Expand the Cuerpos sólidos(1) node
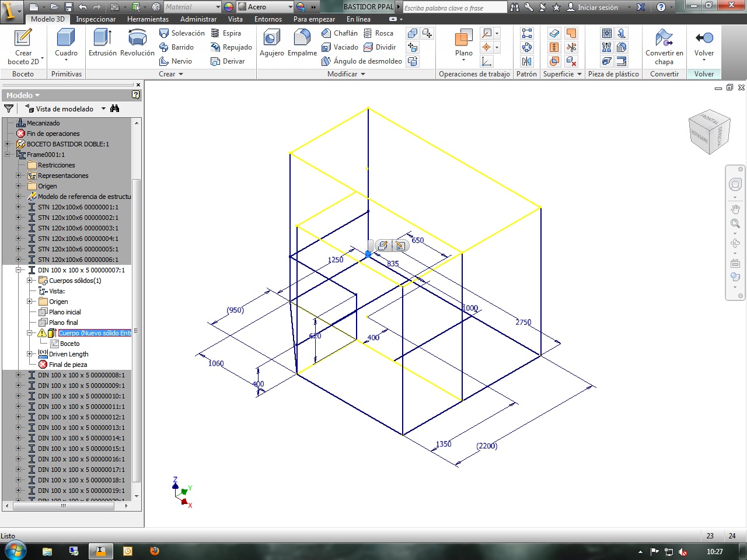 (30, 281)
